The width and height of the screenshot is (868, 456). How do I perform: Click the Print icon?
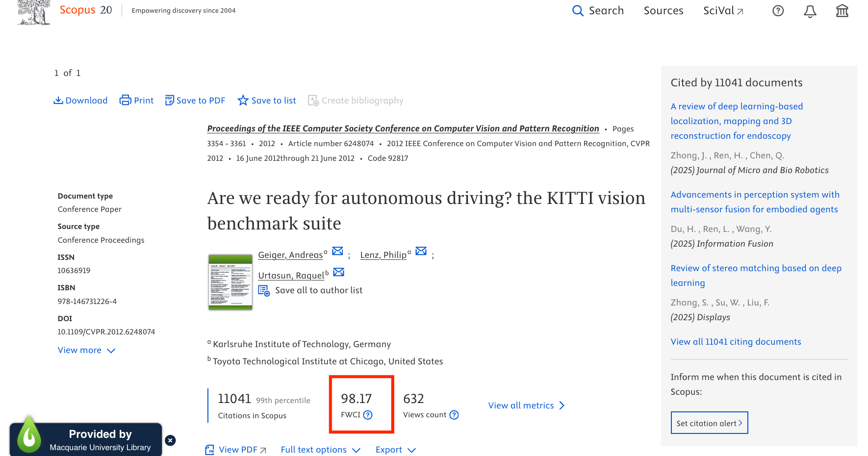[x=125, y=100]
